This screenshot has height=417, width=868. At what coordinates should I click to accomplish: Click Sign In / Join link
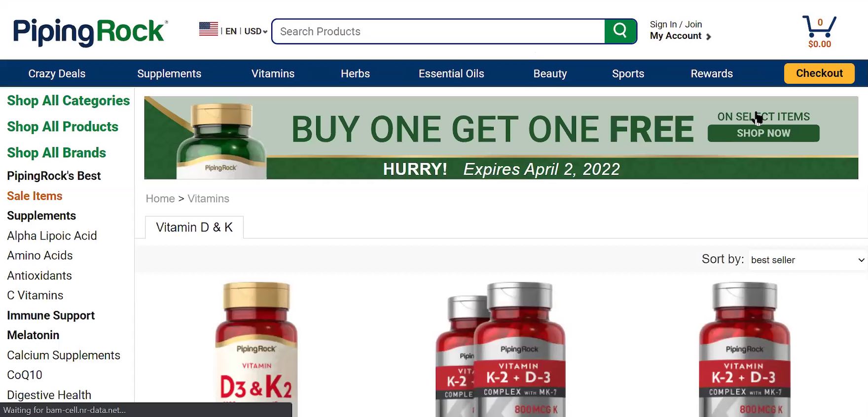click(676, 24)
